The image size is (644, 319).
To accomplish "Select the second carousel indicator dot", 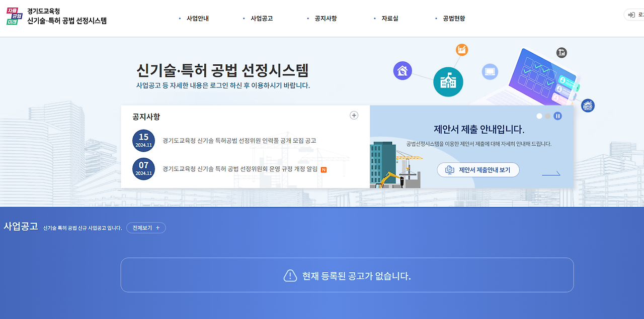I will coord(547,116).
